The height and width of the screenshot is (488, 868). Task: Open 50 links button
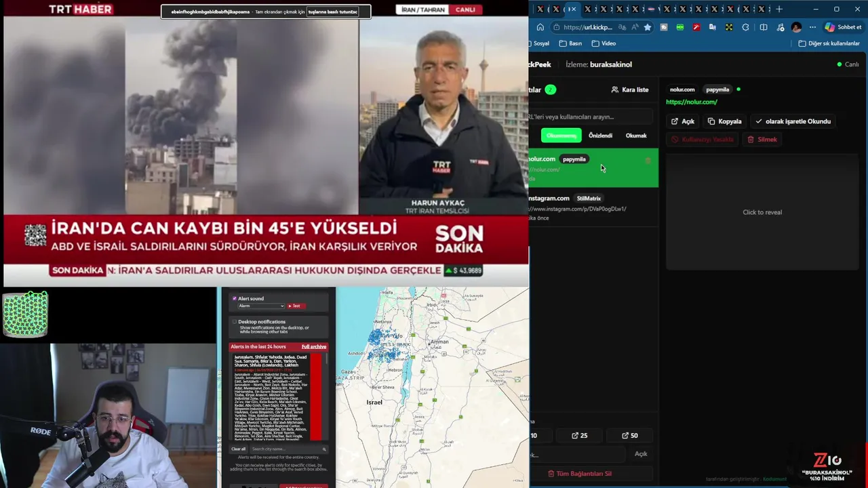click(x=630, y=435)
